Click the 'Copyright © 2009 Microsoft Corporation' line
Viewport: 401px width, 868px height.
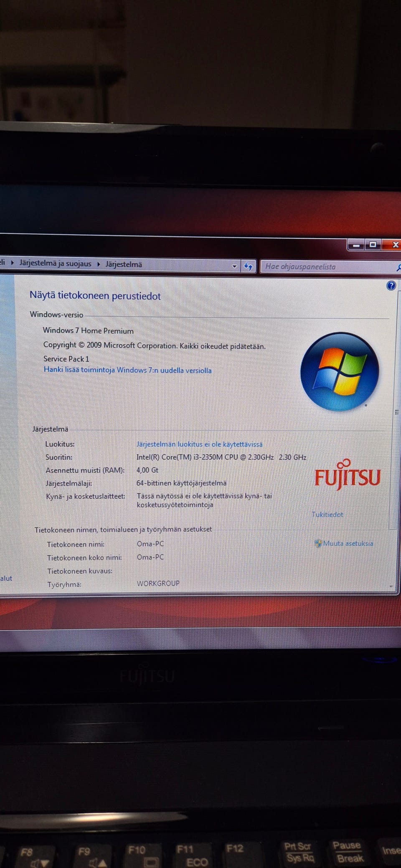click(x=154, y=345)
